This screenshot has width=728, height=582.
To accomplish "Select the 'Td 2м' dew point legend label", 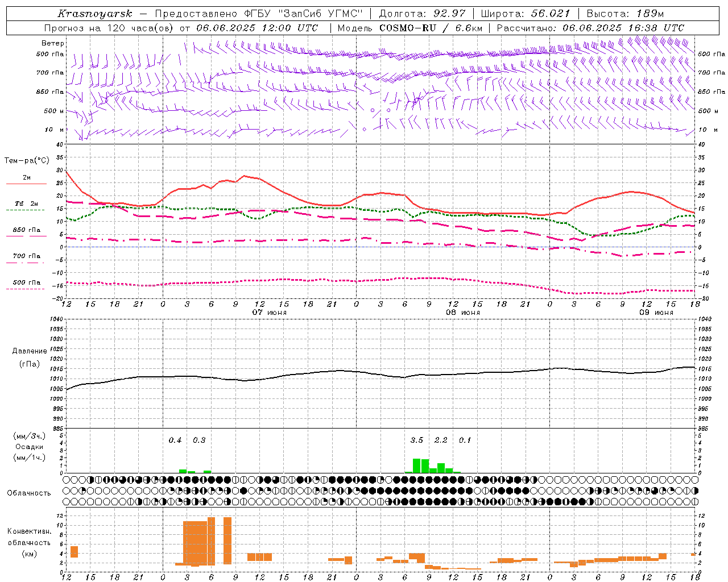I will [27, 203].
